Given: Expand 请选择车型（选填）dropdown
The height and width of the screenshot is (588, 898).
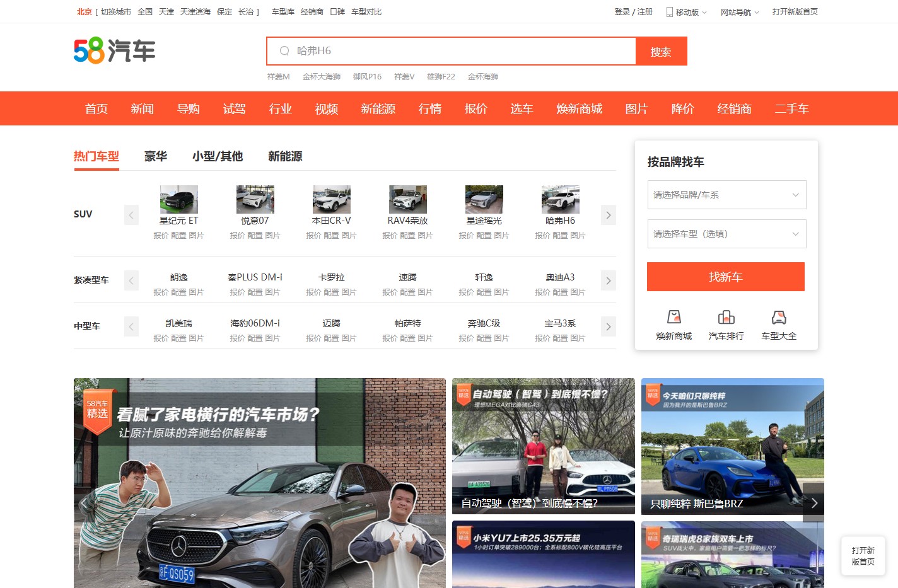Looking at the screenshot, I should [726, 234].
